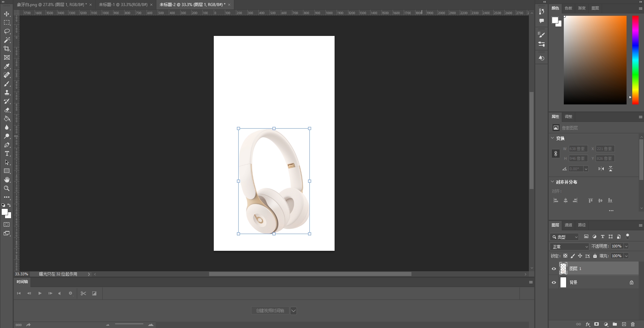Toggle lock all for layer
The width and height of the screenshot is (644, 328).
(x=595, y=256)
